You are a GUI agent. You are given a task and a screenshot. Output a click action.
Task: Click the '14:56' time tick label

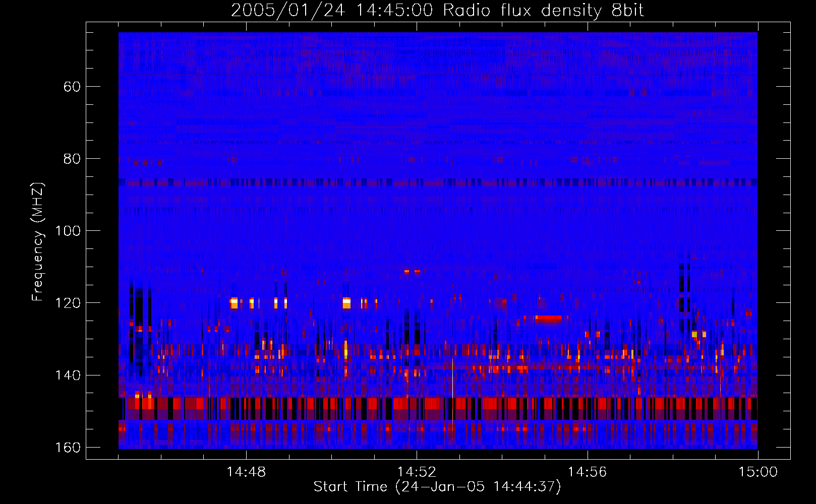coord(587,472)
